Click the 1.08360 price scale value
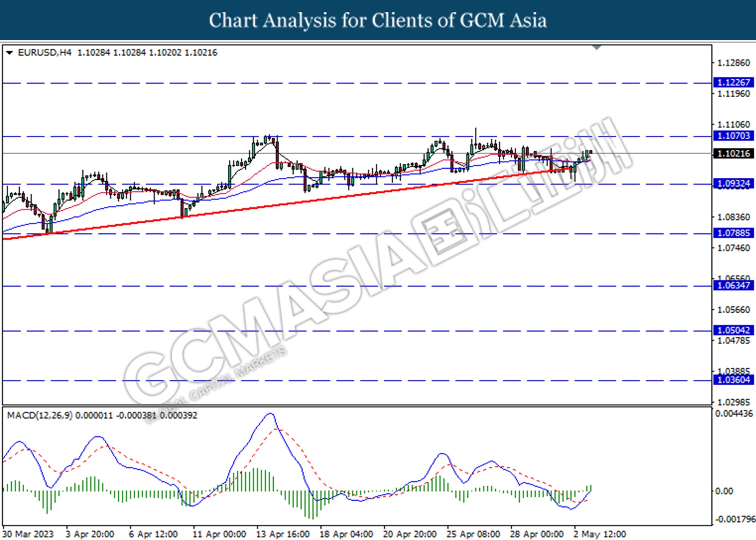 point(734,217)
